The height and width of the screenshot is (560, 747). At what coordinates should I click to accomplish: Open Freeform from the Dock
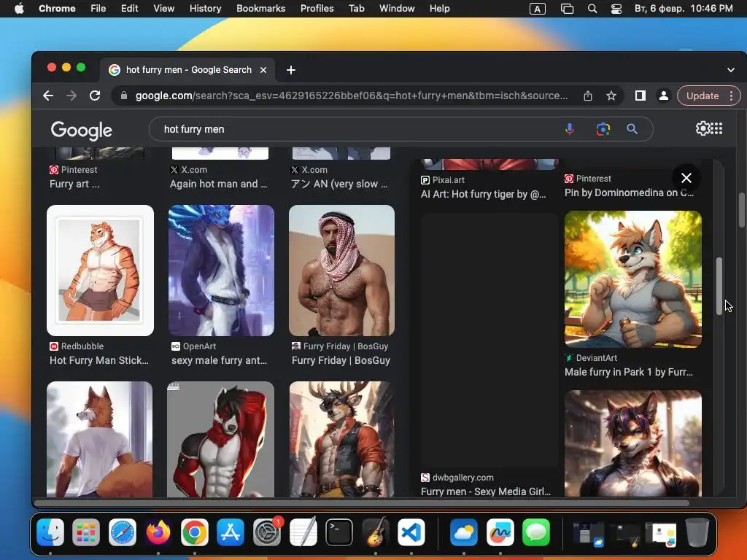[x=500, y=532]
